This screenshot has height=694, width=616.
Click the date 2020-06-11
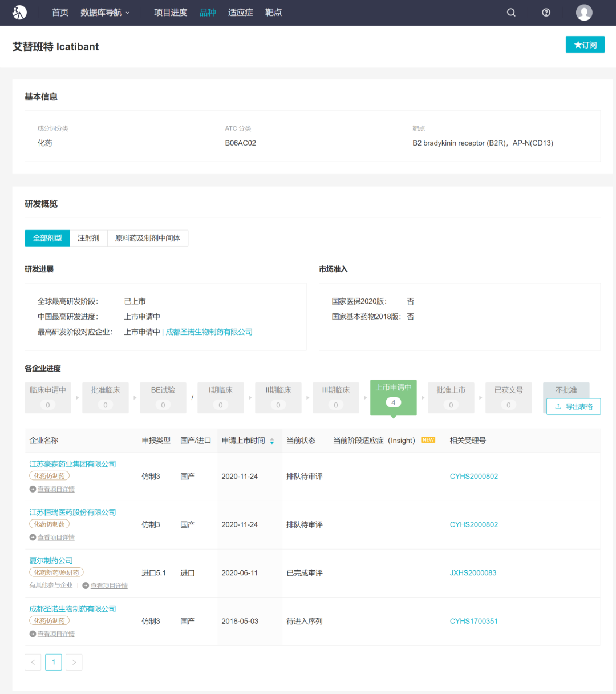point(240,573)
